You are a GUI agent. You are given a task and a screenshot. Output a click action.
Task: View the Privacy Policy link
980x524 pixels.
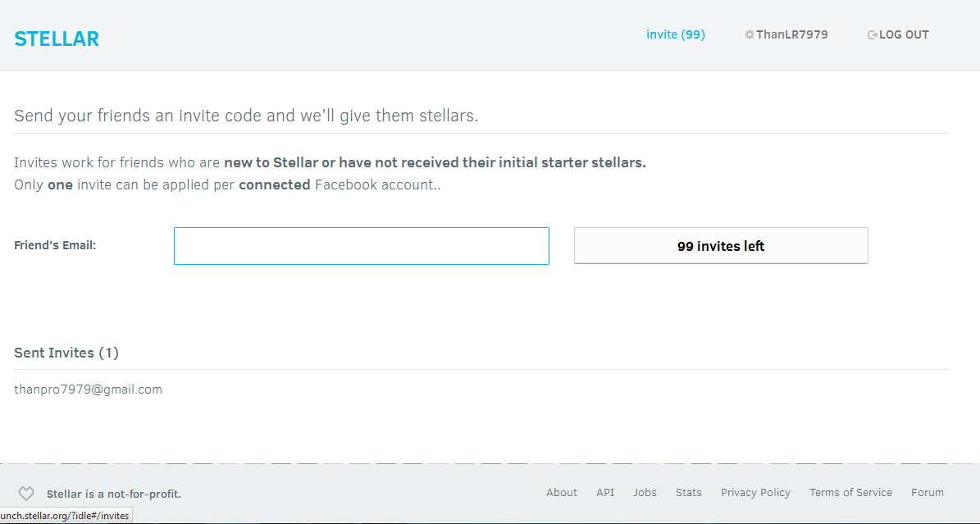(x=755, y=493)
